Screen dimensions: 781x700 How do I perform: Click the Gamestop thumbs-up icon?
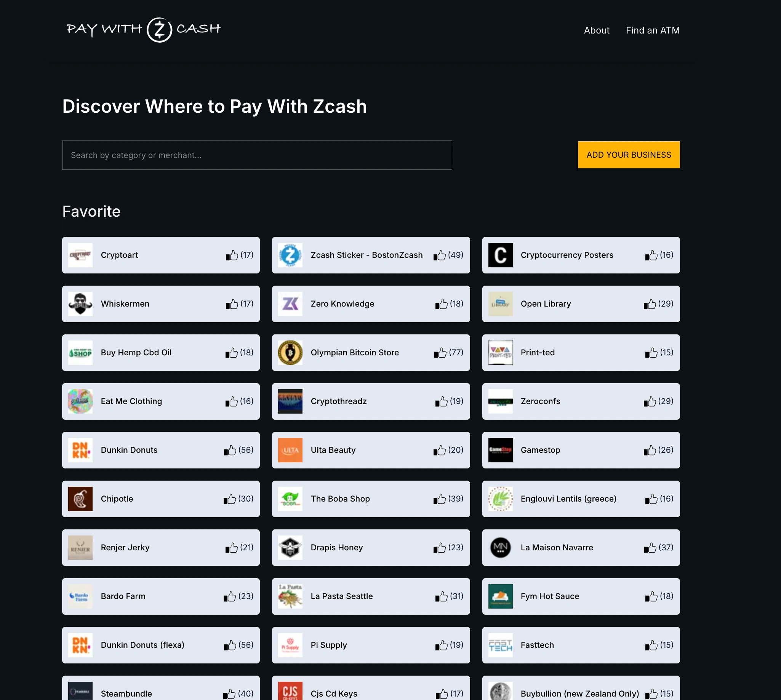point(650,451)
